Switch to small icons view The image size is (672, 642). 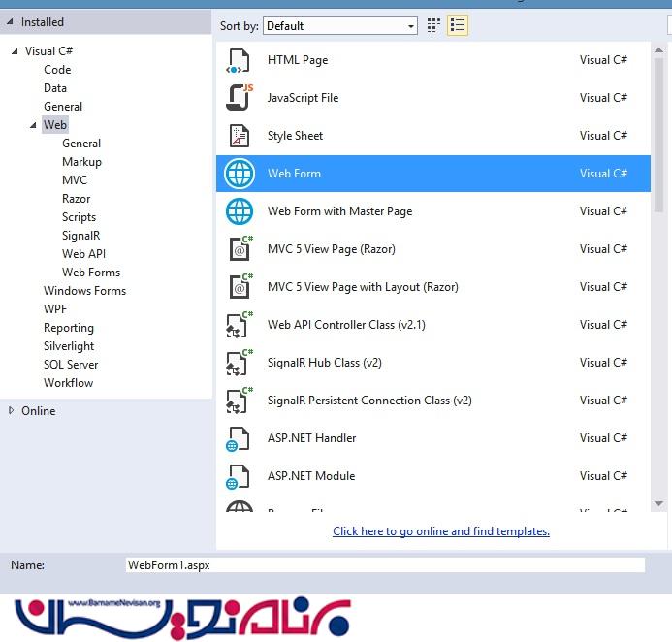(433, 25)
